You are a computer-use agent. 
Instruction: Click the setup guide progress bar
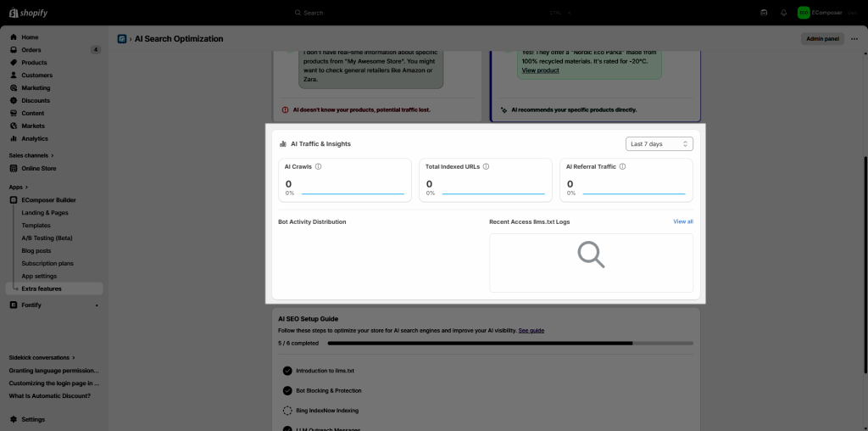pos(509,344)
